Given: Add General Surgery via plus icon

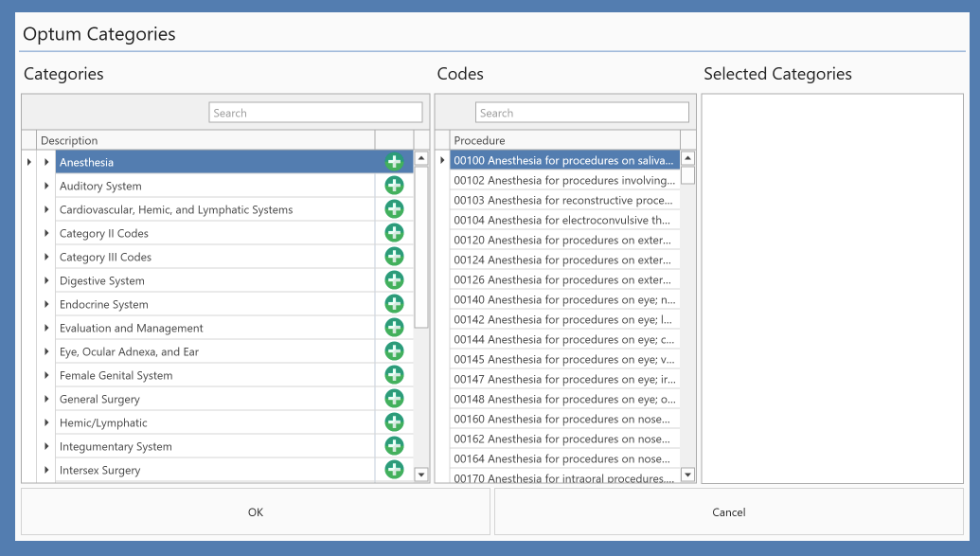Looking at the screenshot, I should pos(395,399).
